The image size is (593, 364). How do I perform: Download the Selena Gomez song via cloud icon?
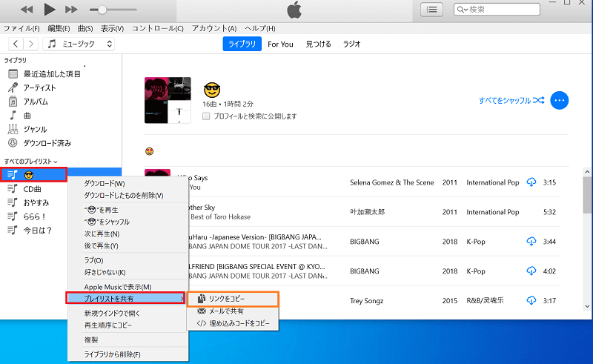click(x=531, y=182)
